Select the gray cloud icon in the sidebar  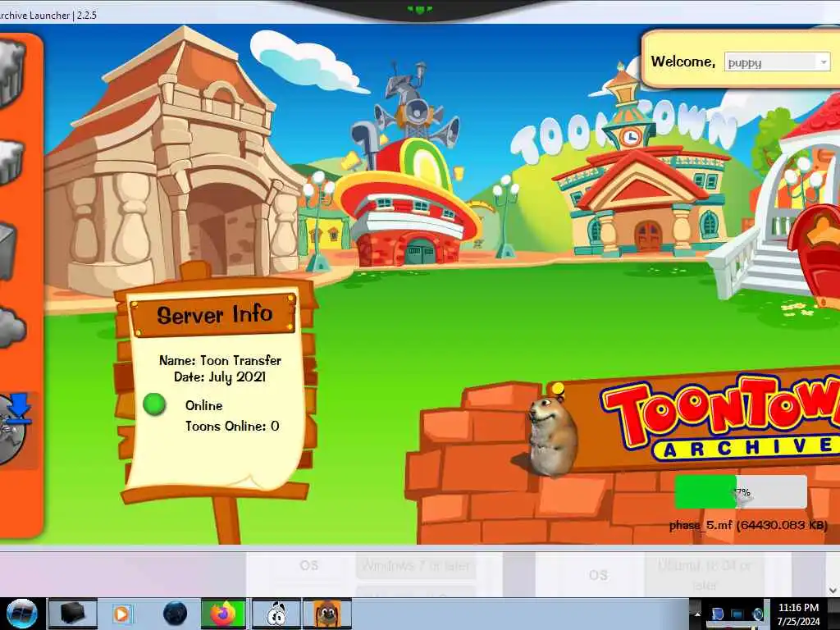point(11,326)
